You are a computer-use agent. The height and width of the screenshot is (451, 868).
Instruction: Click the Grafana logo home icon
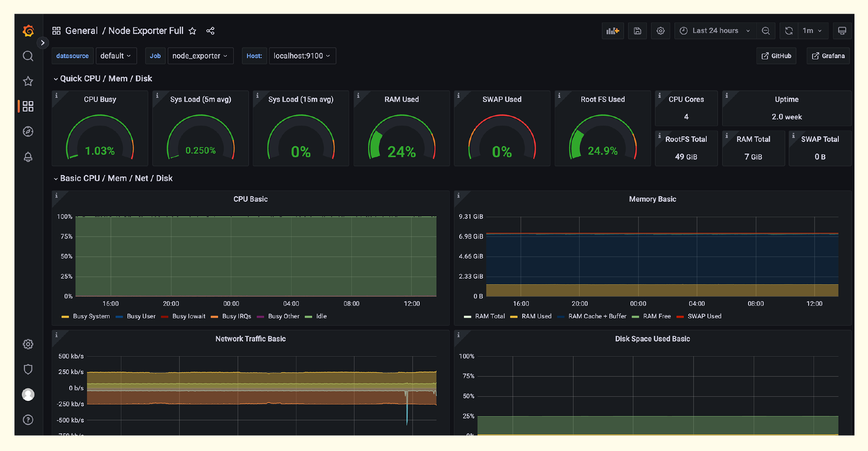28,31
